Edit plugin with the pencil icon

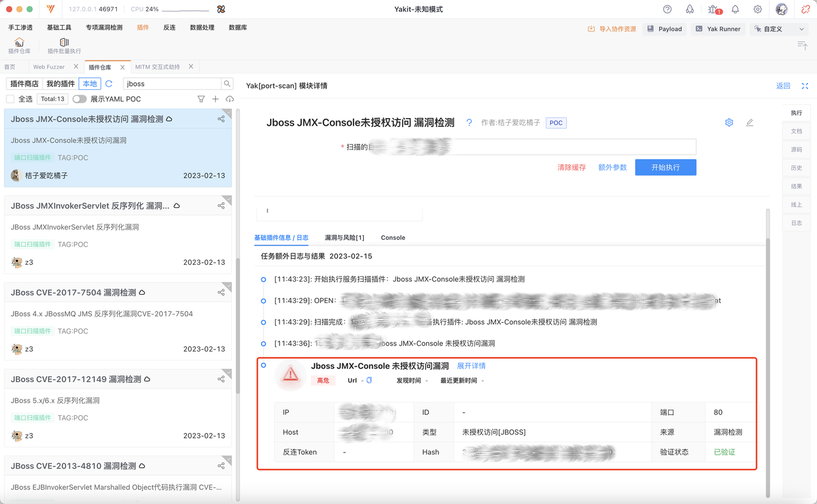pos(749,122)
